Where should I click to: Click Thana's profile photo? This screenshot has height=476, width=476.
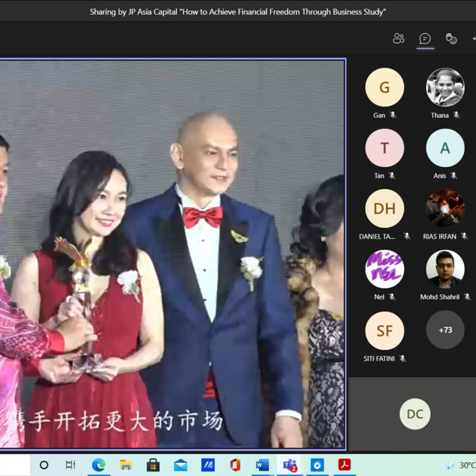(x=445, y=87)
